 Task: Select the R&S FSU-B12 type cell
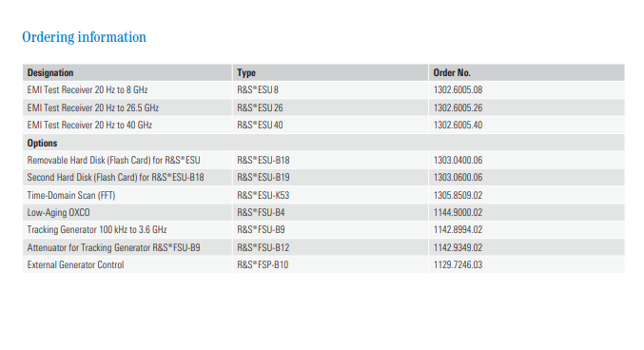pos(263,247)
